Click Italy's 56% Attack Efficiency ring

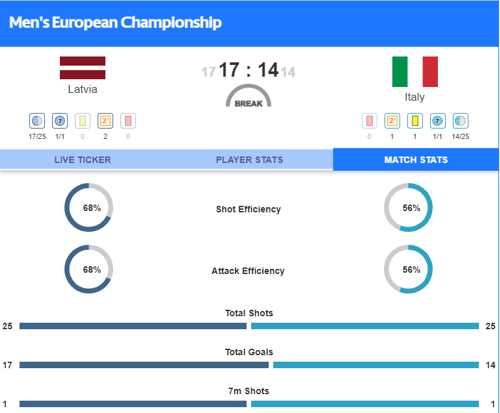coord(408,269)
